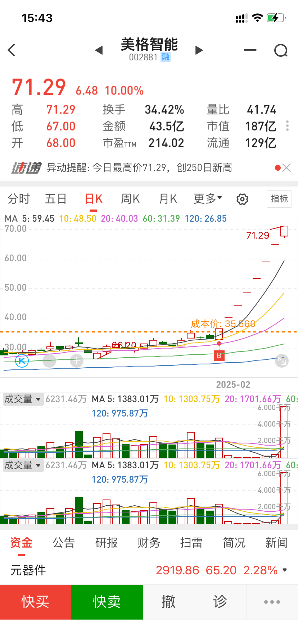Tap the battery charging icon
The image size is (298, 644).
pyautogui.click(x=276, y=18)
